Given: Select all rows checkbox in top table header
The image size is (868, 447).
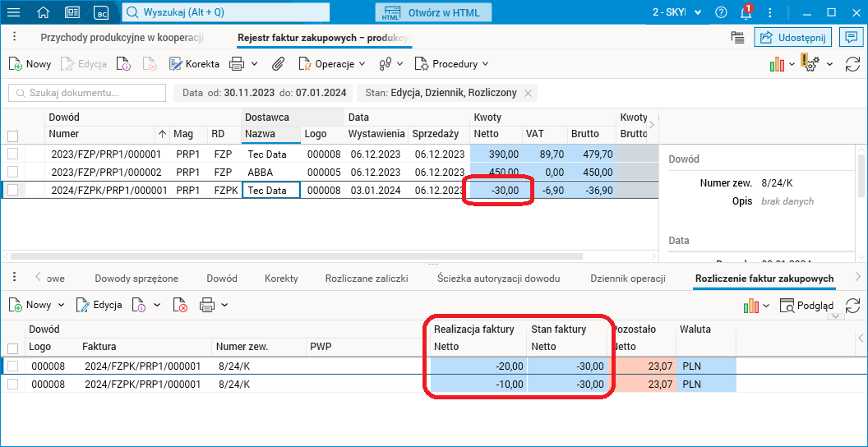Looking at the screenshot, I should point(12,136).
